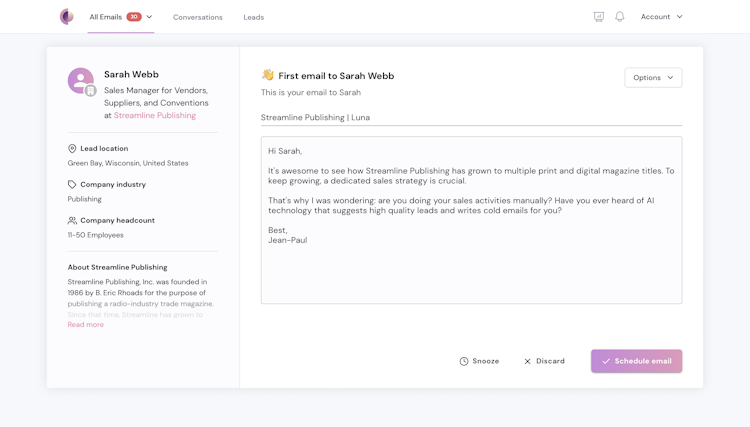750x427 pixels.
Task: Open the Streamline Publishing company link
Action: (155, 116)
